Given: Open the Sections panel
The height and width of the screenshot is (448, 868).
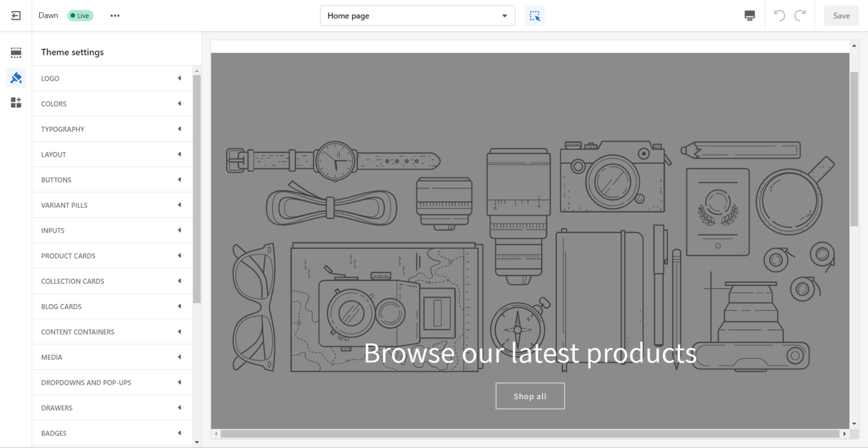Looking at the screenshot, I should [16, 52].
